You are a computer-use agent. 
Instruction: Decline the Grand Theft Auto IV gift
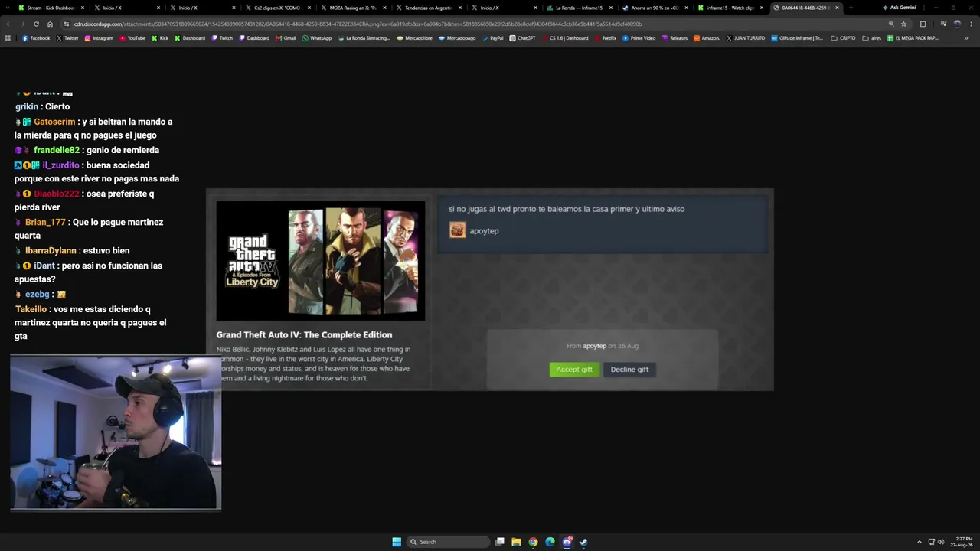pyautogui.click(x=629, y=370)
